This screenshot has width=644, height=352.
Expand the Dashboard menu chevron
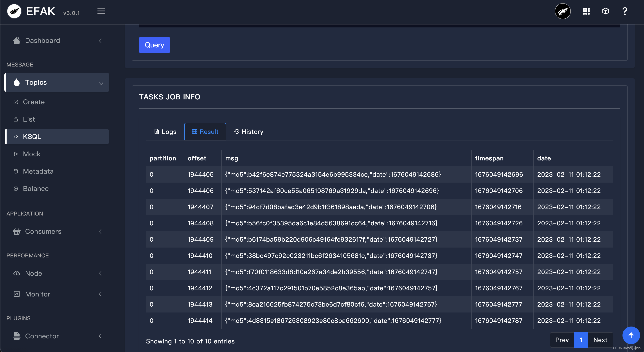click(x=100, y=41)
